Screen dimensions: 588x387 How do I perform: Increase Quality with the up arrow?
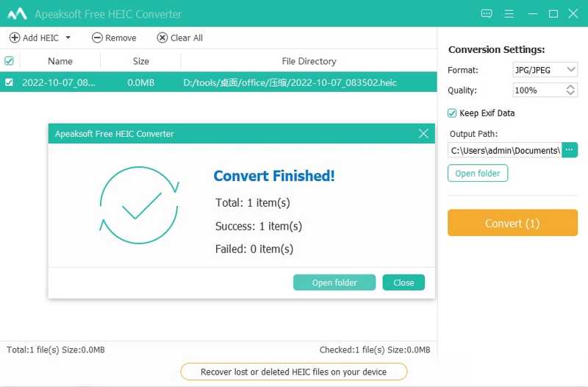click(570, 87)
